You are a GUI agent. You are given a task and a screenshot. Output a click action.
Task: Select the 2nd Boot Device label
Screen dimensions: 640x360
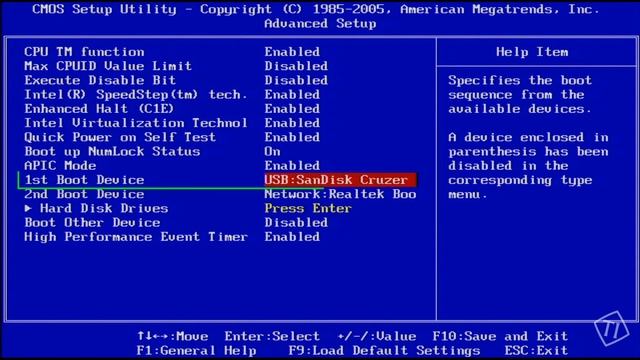pyautogui.click(x=84, y=194)
